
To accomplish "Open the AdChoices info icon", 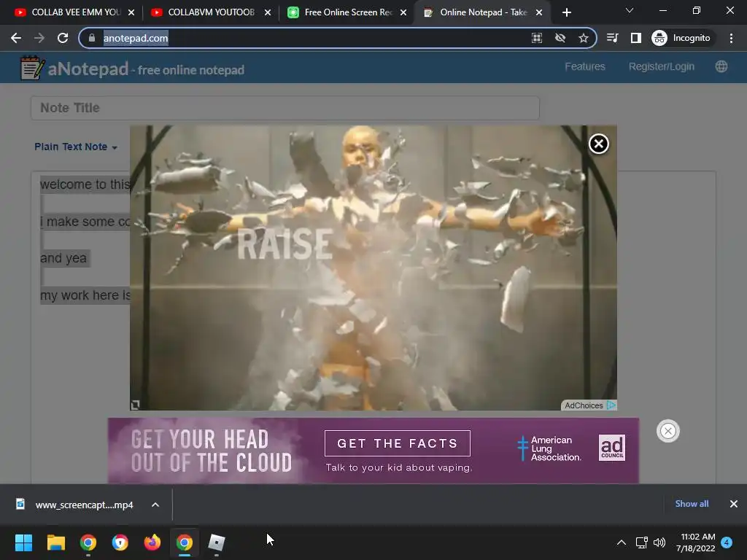I will (611, 405).
